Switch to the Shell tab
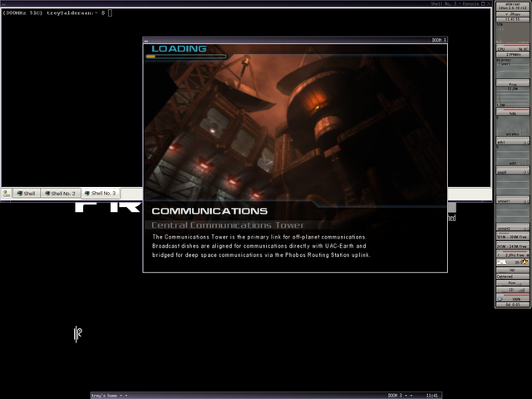Screen dimensions: 532x399 click(27, 194)
